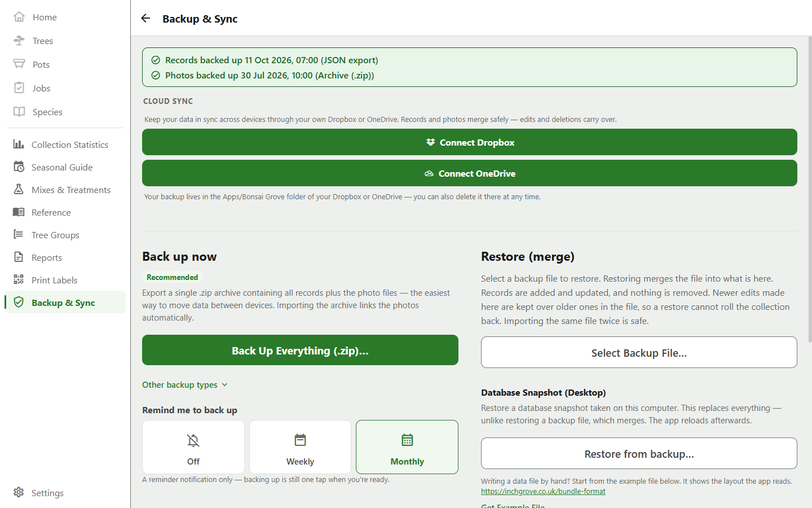Click the Backup & Sync shield icon

point(19,303)
